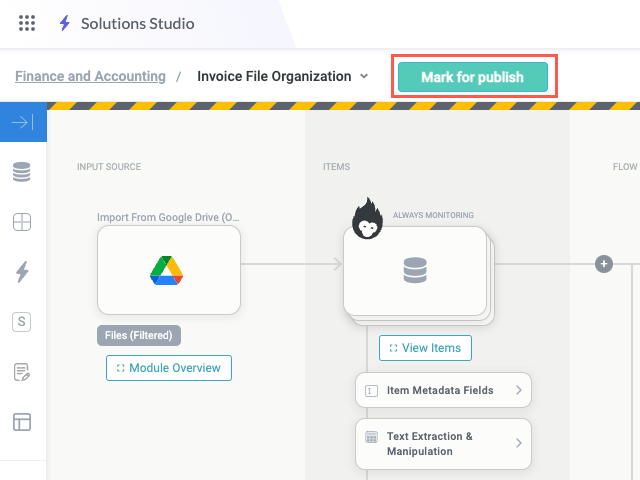This screenshot has height=480, width=640.
Task: Open the page layout icon in sidebar
Action: pos(22,422)
